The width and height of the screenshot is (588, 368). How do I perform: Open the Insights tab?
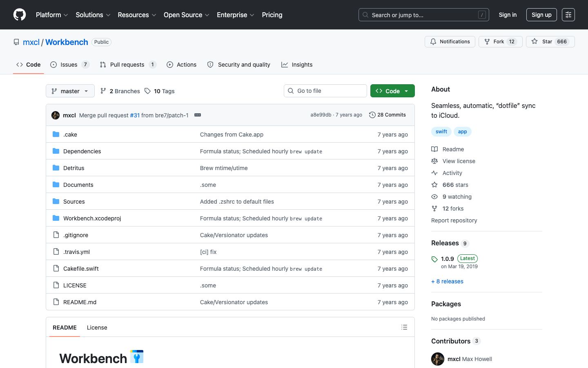tap(297, 65)
